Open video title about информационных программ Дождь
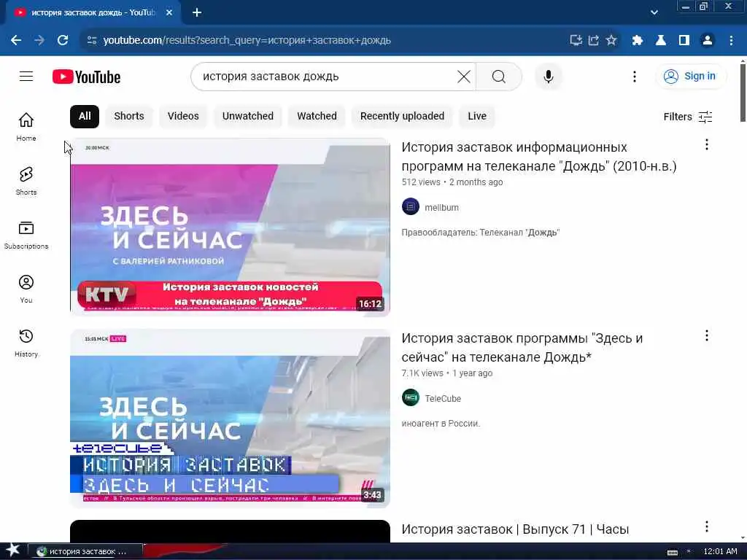747x560 pixels. (x=539, y=157)
